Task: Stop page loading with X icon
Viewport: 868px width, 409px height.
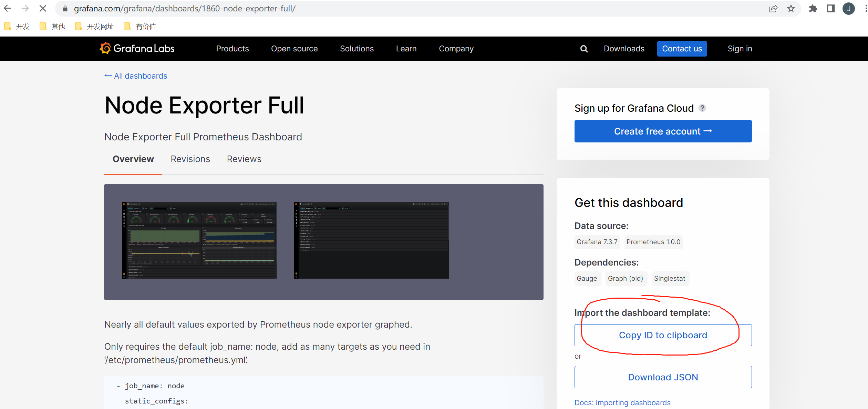Action: pos(43,8)
